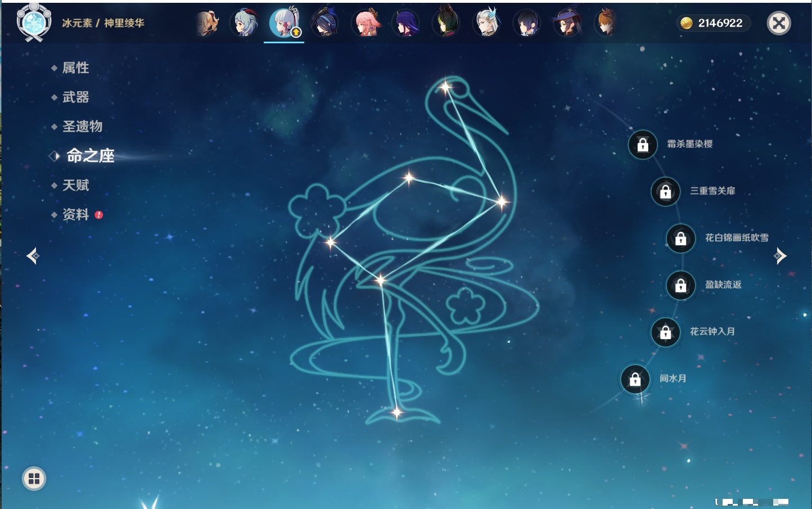
Task: Open the four-square grid menu button
Action: 34,479
